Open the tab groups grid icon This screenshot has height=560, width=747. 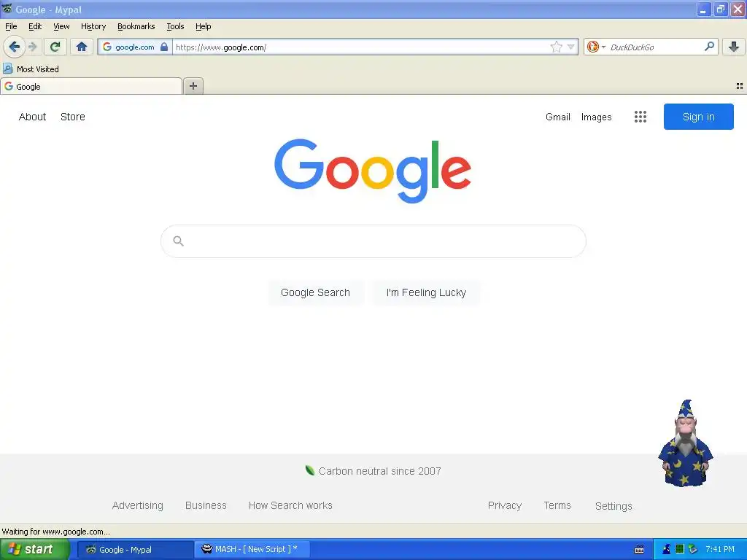[x=740, y=86]
